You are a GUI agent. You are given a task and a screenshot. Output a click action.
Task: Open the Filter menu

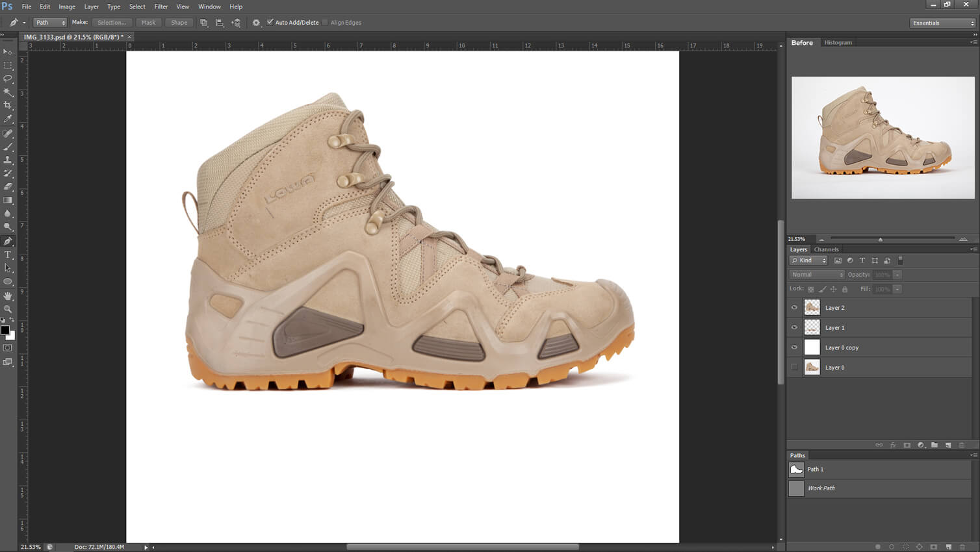(x=161, y=6)
